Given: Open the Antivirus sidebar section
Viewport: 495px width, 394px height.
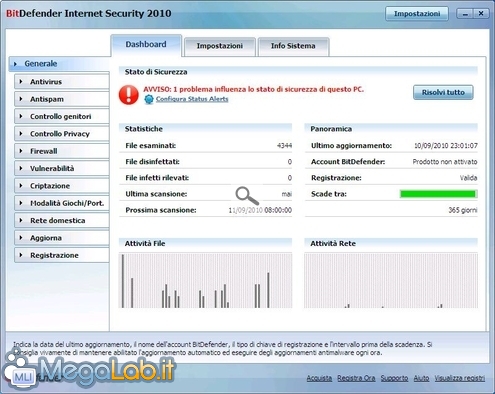Looking at the screenshot, I should 62,82.
